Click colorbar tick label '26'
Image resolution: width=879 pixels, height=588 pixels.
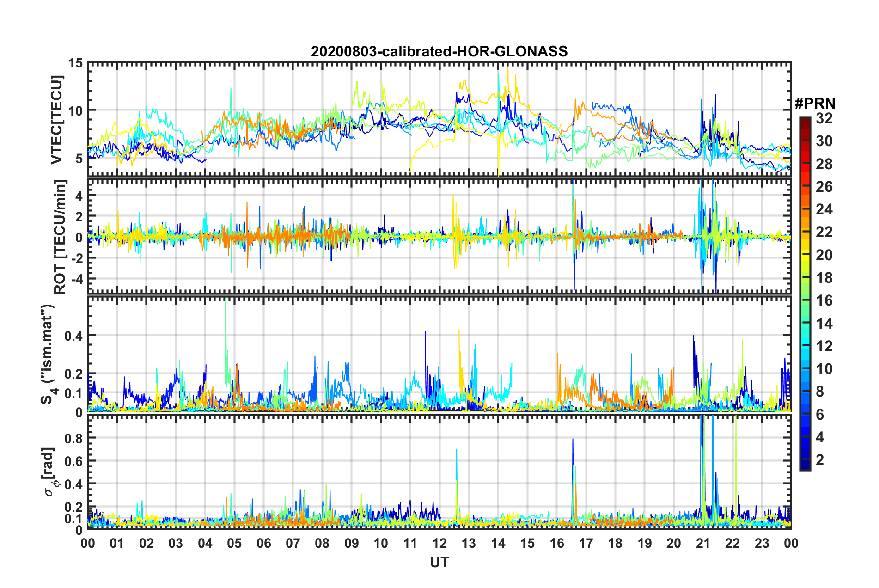(x=824, y=187)
